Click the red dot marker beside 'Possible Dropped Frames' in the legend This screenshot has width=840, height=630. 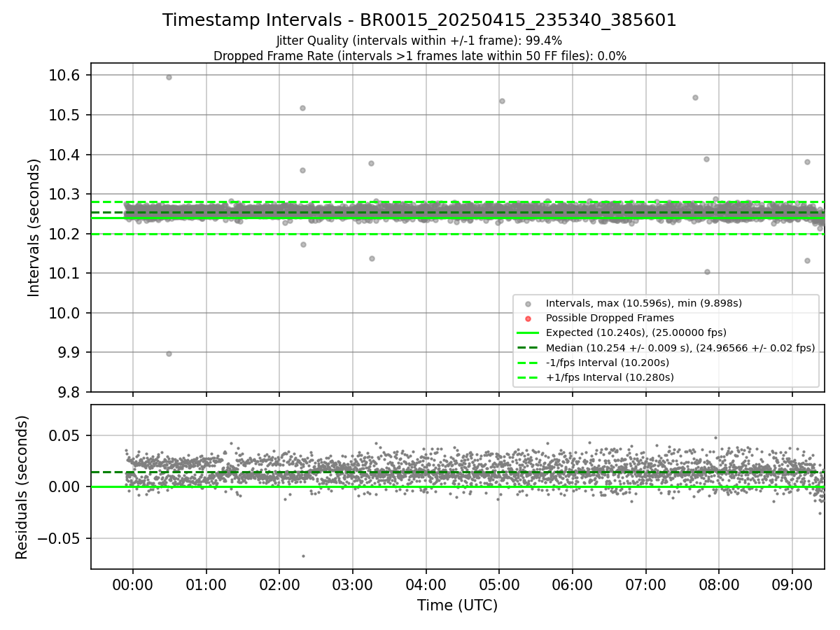point(528,318)
